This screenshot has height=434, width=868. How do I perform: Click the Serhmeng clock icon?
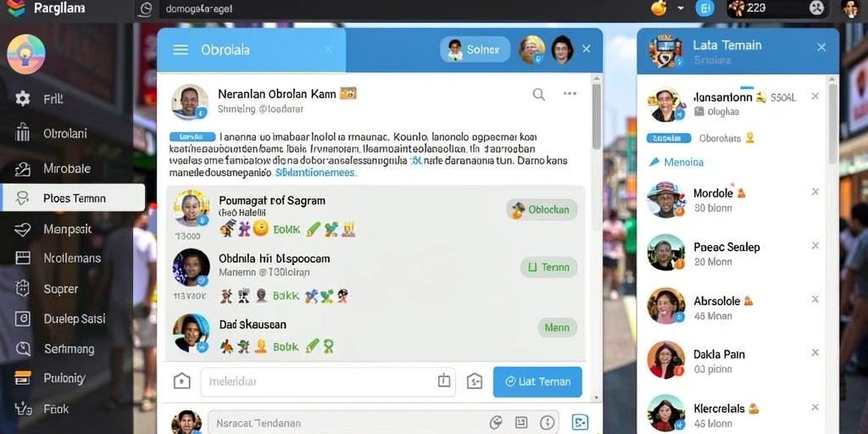(x=23, y=348)
